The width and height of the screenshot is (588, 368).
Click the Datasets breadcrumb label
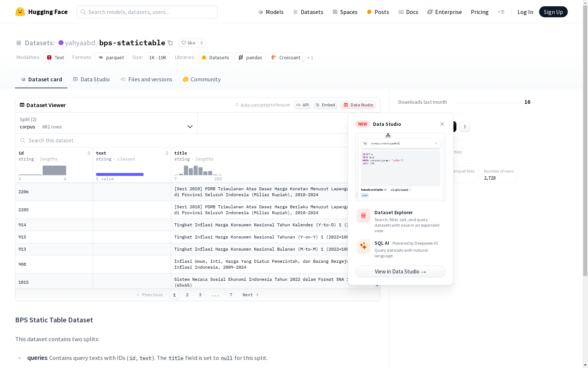coord(40,43)
